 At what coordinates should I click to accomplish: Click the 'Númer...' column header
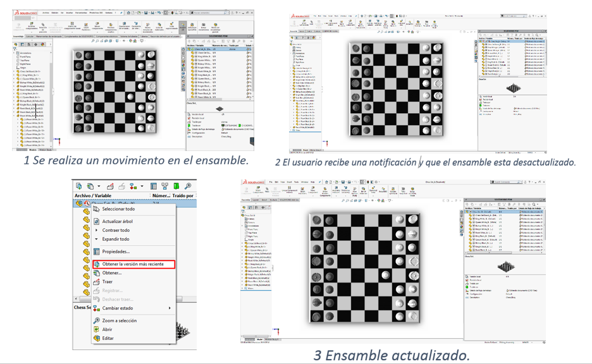point(161,196)
